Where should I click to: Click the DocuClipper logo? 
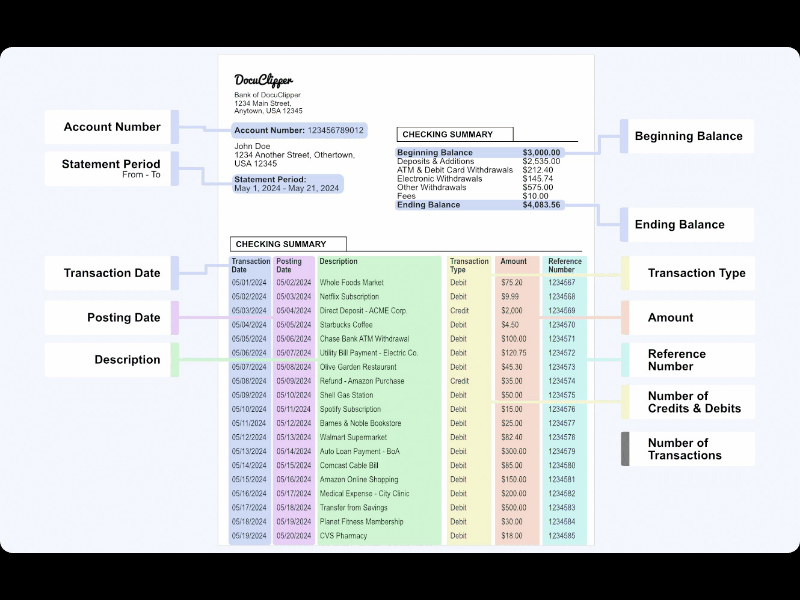(263, 80)
